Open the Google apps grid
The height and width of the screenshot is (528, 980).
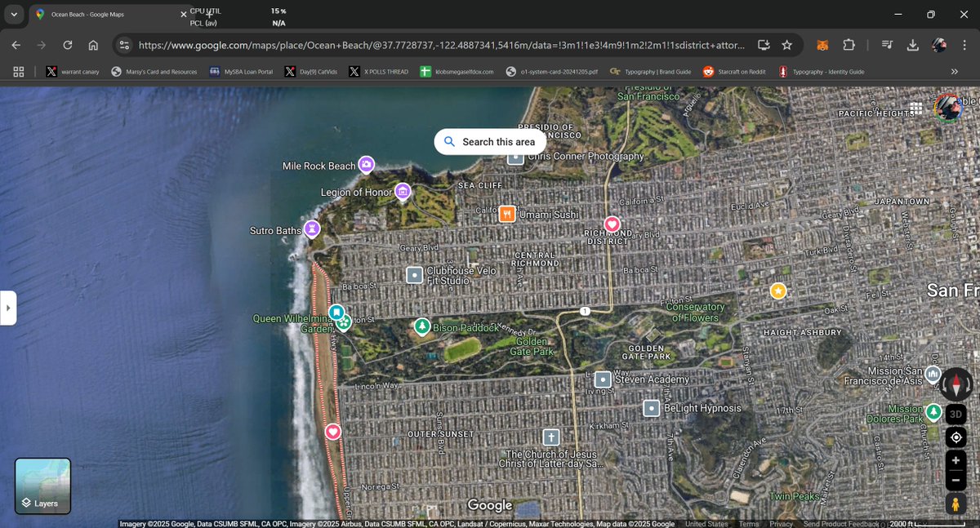pos(916,109)
